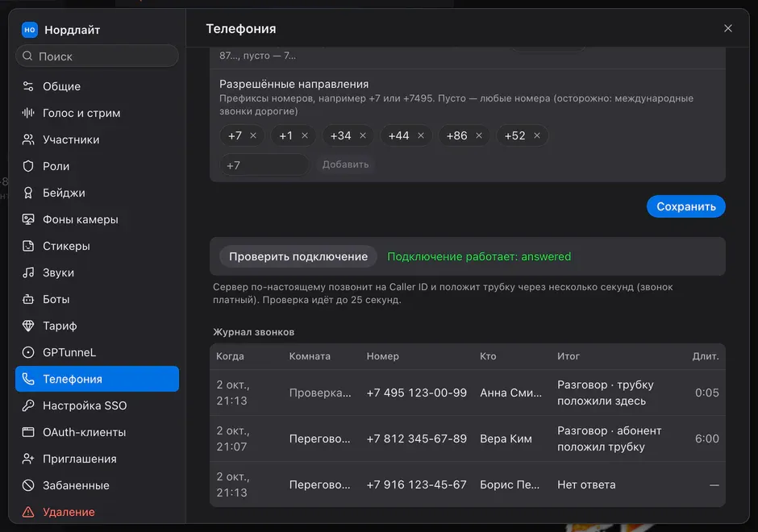Open the Голос и стрим section
The image size is (758, 532).
pyautogui.click(x=97, y=113)
